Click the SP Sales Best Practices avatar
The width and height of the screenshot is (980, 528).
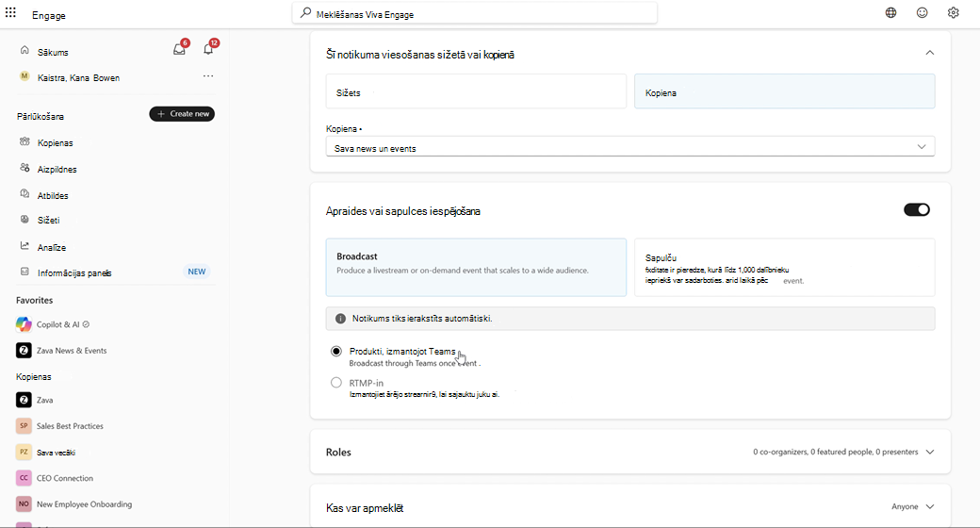coord(24,426)
